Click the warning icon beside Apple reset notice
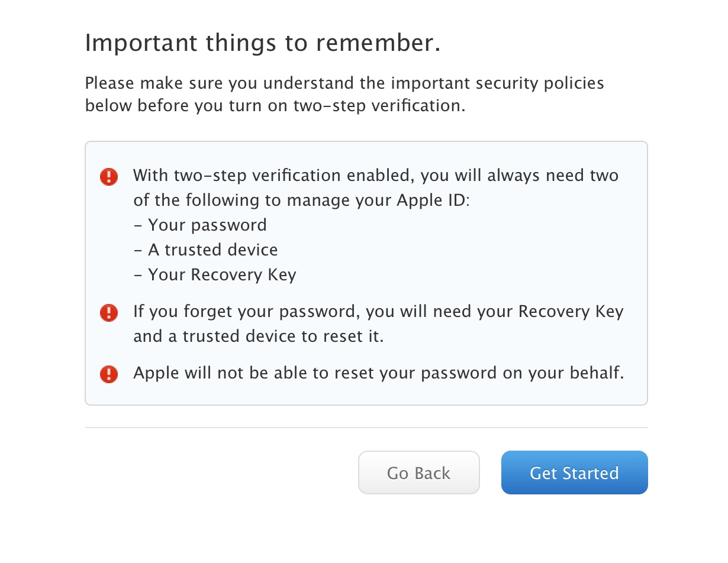 [109, 374]
